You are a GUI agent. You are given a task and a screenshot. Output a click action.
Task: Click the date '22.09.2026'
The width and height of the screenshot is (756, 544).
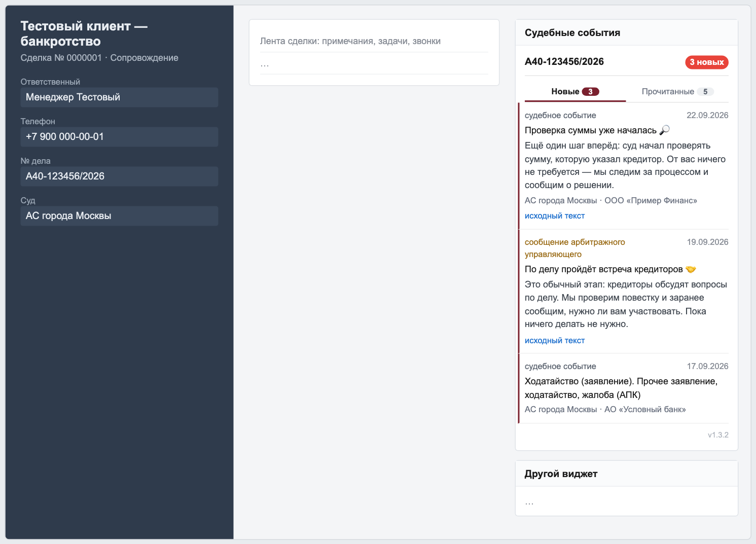[707, 116]
